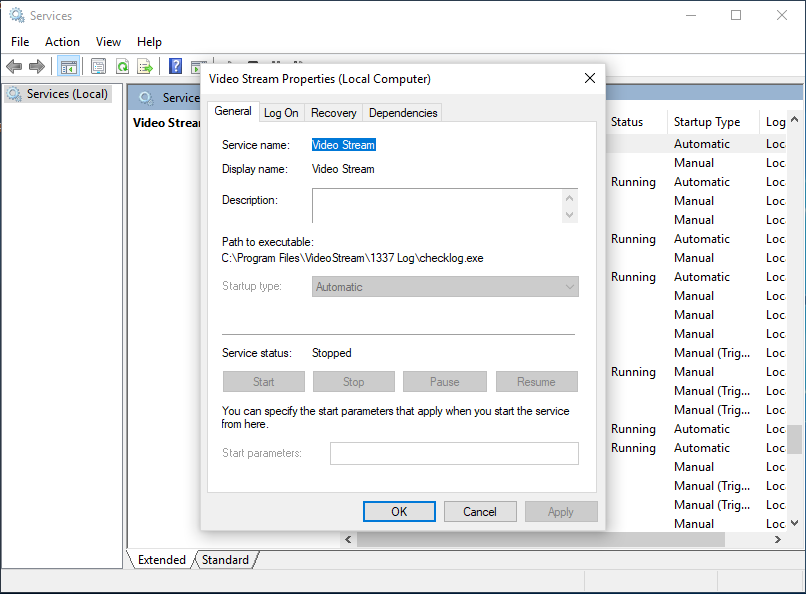Switch to the Log On tab
Image resolution: width=806 pixels, height=594 pixels.
[281, 112]
